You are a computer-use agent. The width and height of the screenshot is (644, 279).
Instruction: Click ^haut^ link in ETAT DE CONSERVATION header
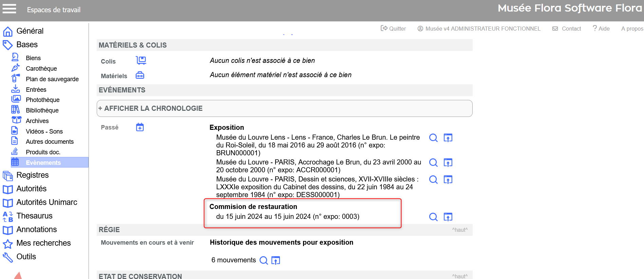[x=460, y=276]
